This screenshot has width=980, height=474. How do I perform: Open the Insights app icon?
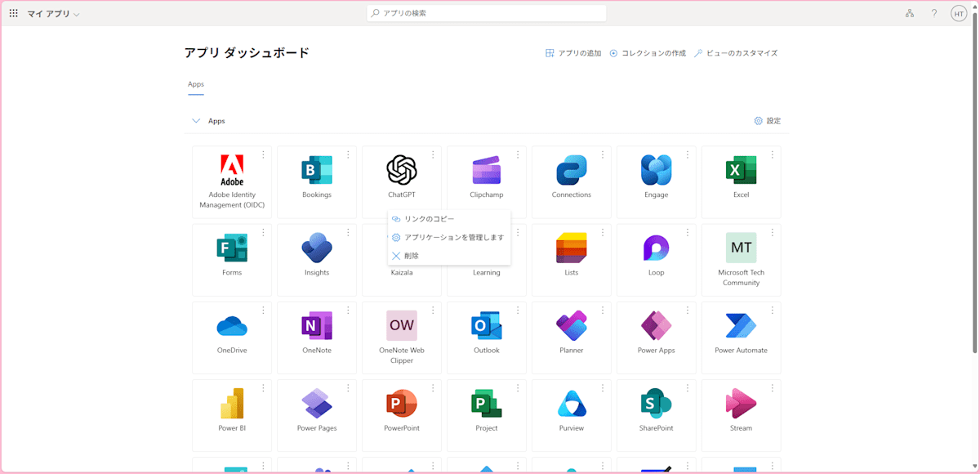[317, 248]
